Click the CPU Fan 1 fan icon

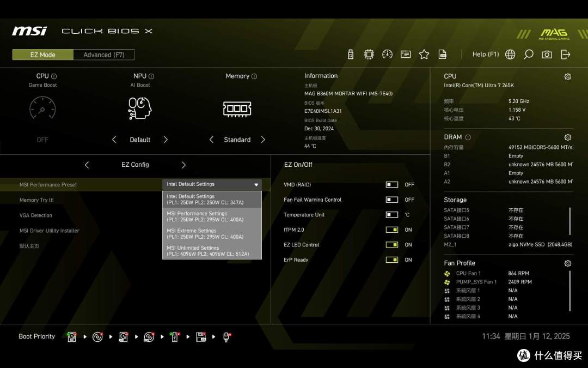tap(447, 274)
